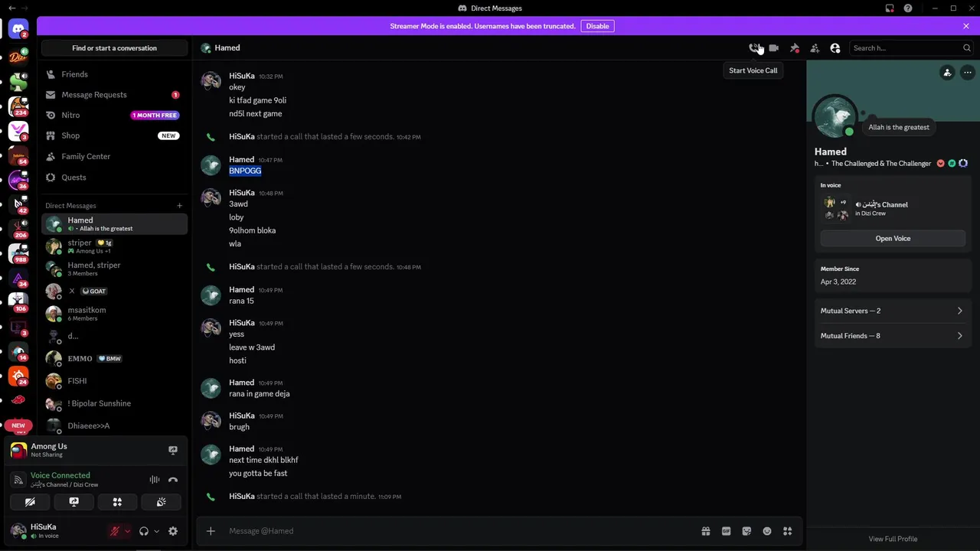The width and height of the screenshot is (980, 551).
Task: Unmute the microphone
Action: click(x=115, y=531)
